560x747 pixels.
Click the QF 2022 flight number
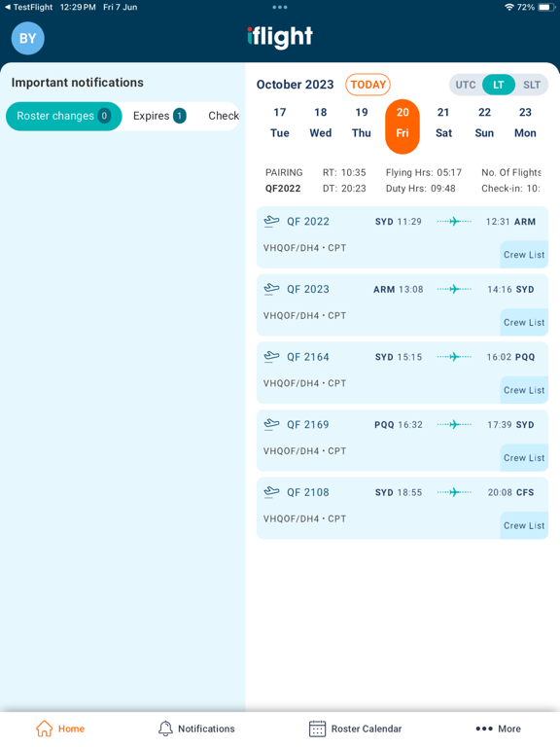(307, 221)
